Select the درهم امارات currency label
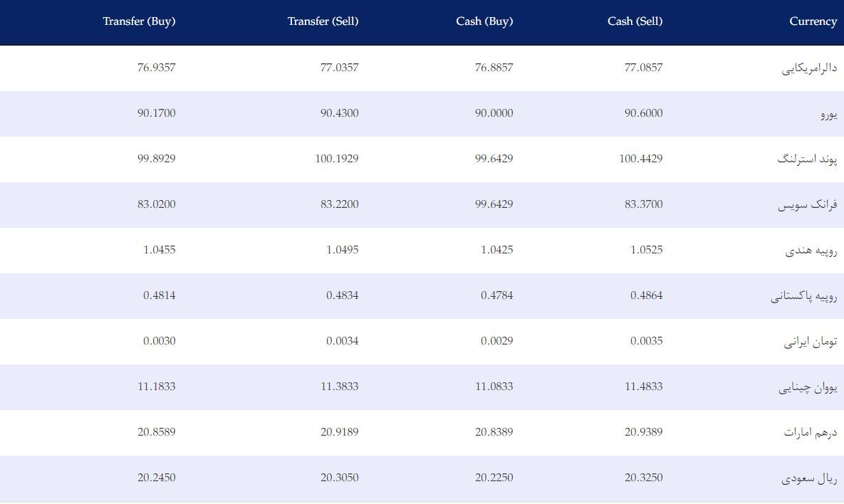 pyautogui.click(x=811, y=433)
